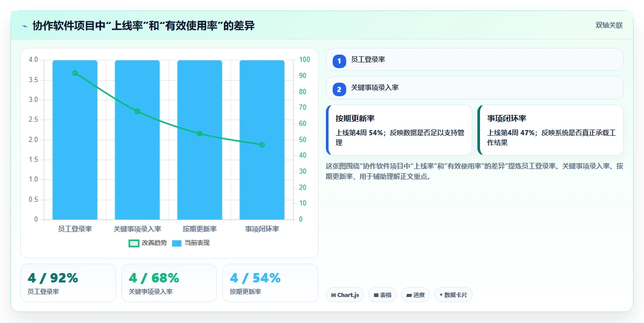Click the 4 / 68% stat value
Image resolution: width=644 pixels, height=323 pixels.
tap(154, 278)
